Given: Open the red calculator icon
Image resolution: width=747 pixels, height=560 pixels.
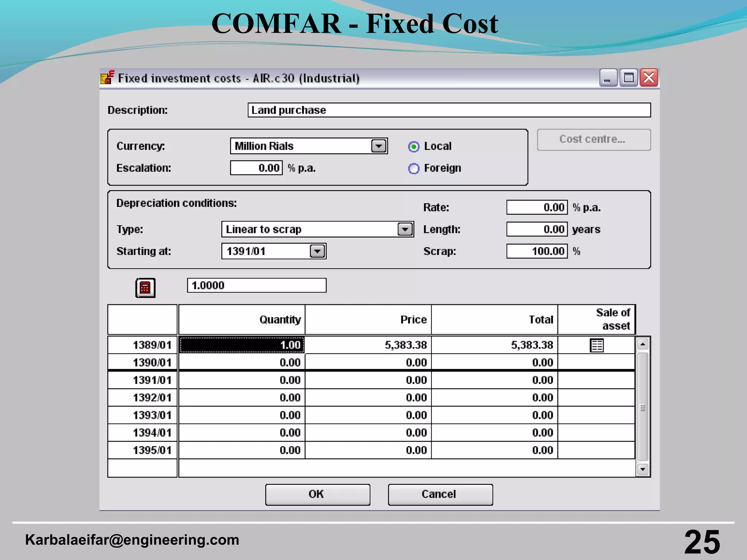Looking at the screenshot, I should (x=145, y=288).
